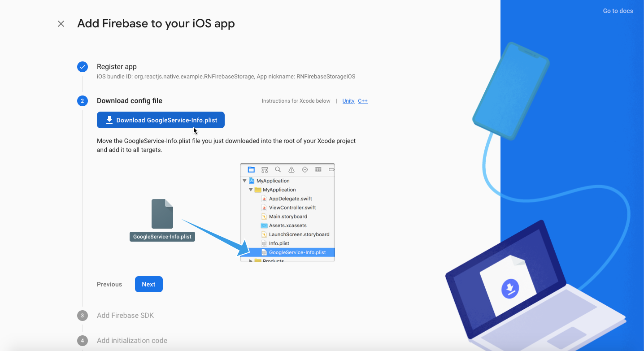This screenshot has width=644, height=351.
Task: Select Assets.xcassets in the file tree
Action: pyautogui.click(x=288, y=225)
